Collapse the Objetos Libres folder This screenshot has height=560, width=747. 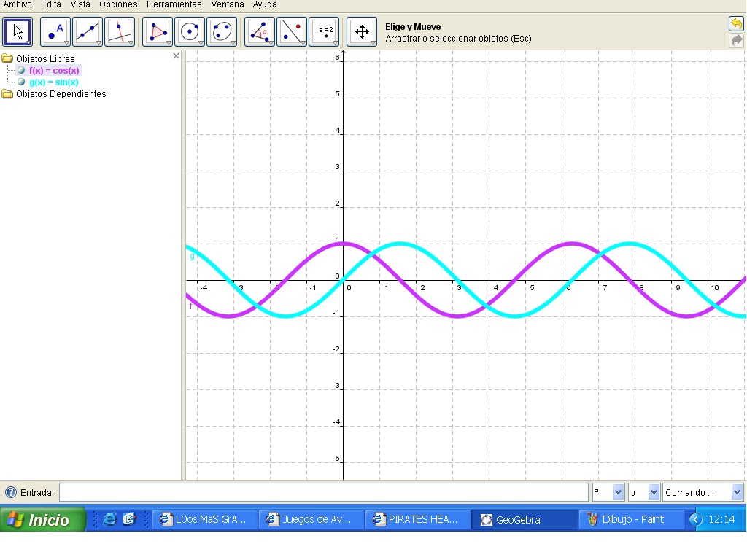tap(7, 58)
